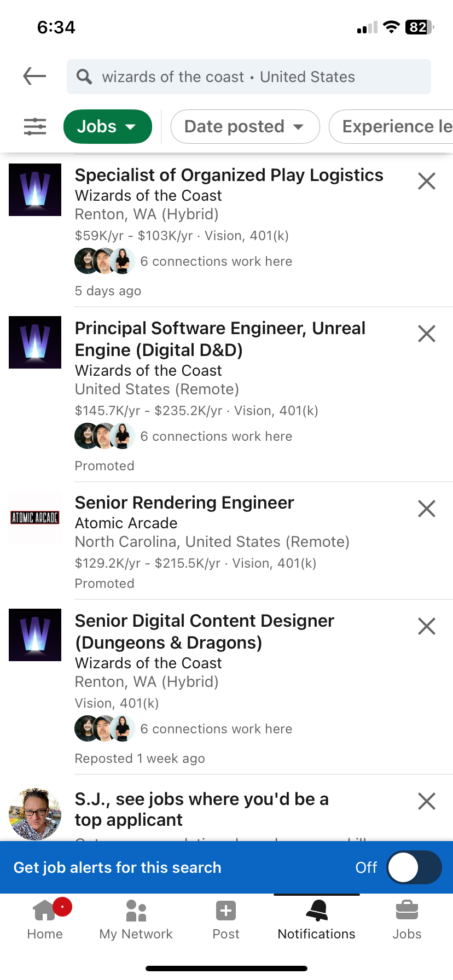Viewport: 453px width, 980px height.
Task: Tap the S.J. profile photo
Action: point(35,814)
